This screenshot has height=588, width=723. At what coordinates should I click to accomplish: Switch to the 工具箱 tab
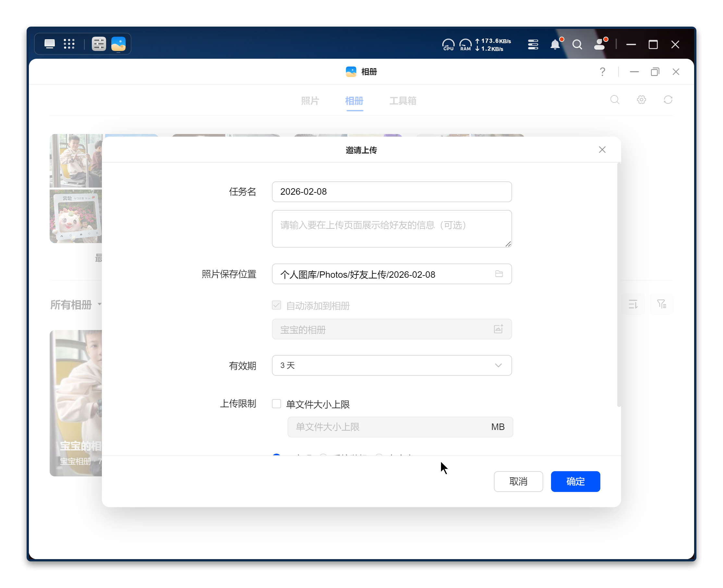(402, 101)
